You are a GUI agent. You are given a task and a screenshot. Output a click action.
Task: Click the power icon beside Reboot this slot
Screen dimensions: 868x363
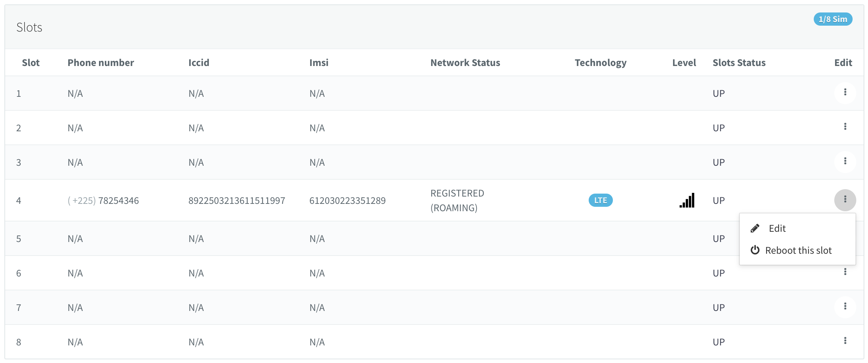pos(755,250)
